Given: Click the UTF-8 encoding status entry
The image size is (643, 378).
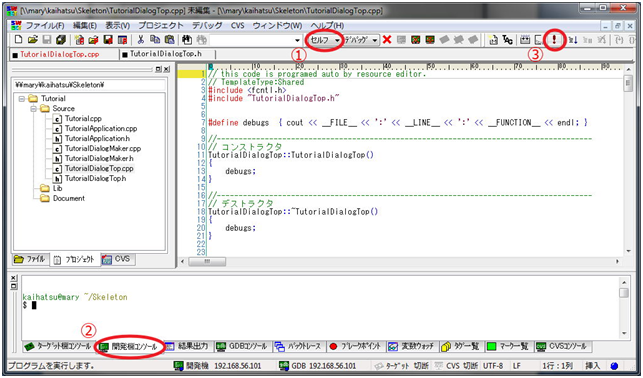Looking at the screenshot, I should (493, 365).
